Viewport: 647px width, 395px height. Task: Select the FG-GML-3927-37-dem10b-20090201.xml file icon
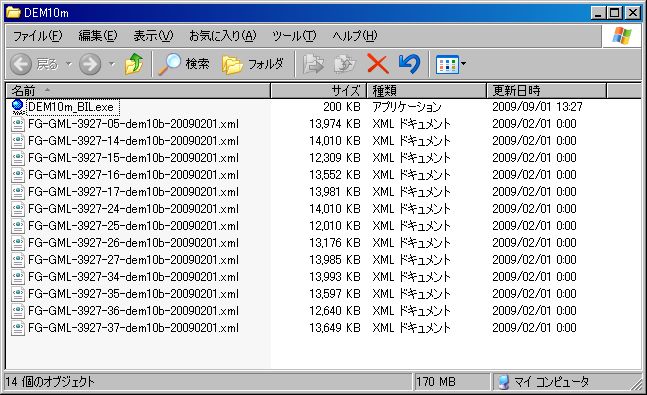[x=18, y=328]
